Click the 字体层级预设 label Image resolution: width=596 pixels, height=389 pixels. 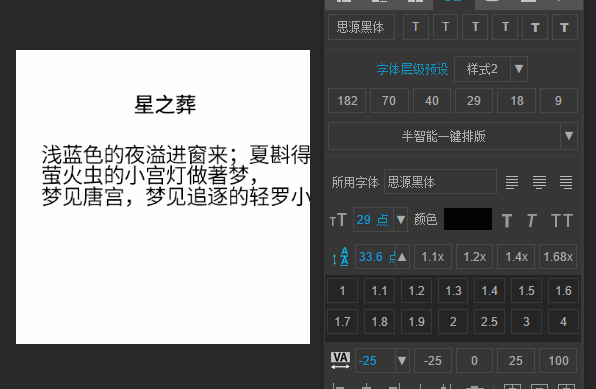click(412, 70)
